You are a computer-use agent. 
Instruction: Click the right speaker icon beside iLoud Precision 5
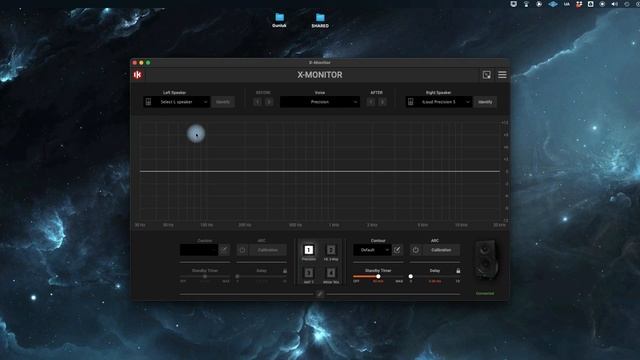(411, 102)
